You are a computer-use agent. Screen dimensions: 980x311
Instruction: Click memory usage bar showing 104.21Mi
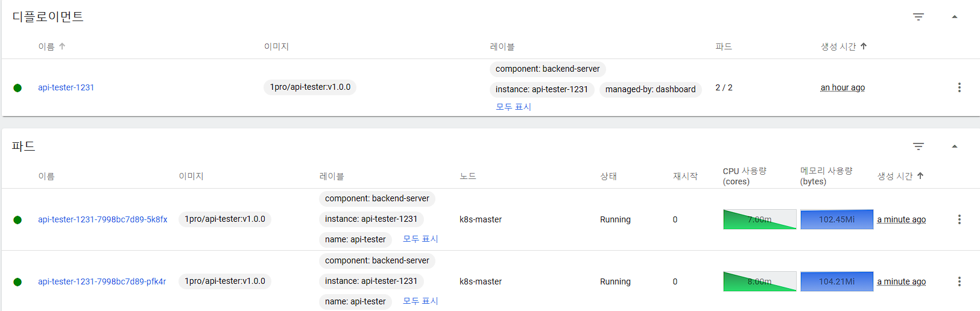(836, 281)
